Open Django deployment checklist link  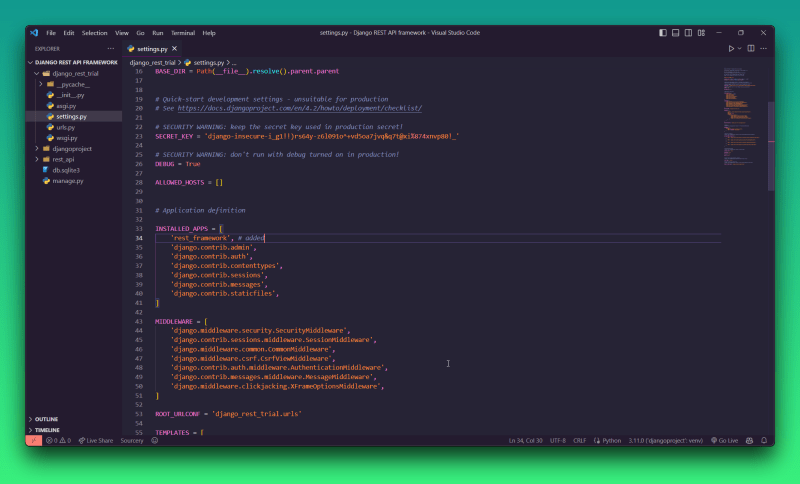tap(299, 108)
